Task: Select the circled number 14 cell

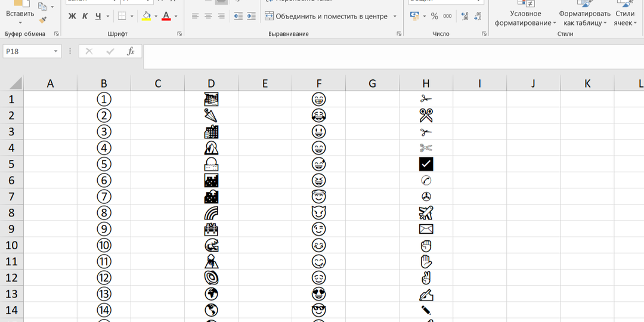Action: click(x=104, y=310)
